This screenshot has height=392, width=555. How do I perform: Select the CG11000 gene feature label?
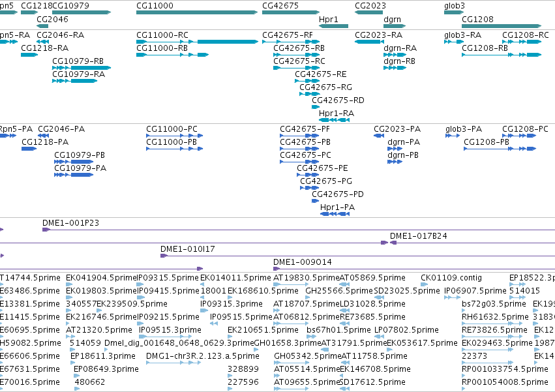tap(155, 6)
